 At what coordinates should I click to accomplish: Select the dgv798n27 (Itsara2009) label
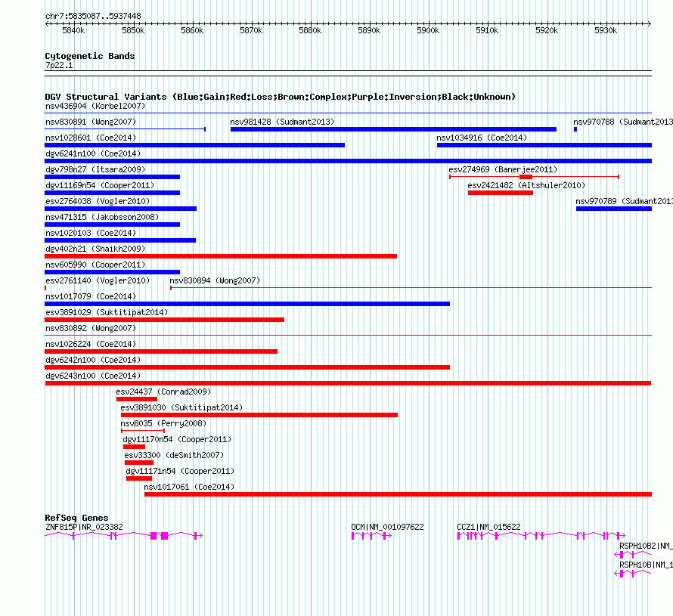(95, 169)
